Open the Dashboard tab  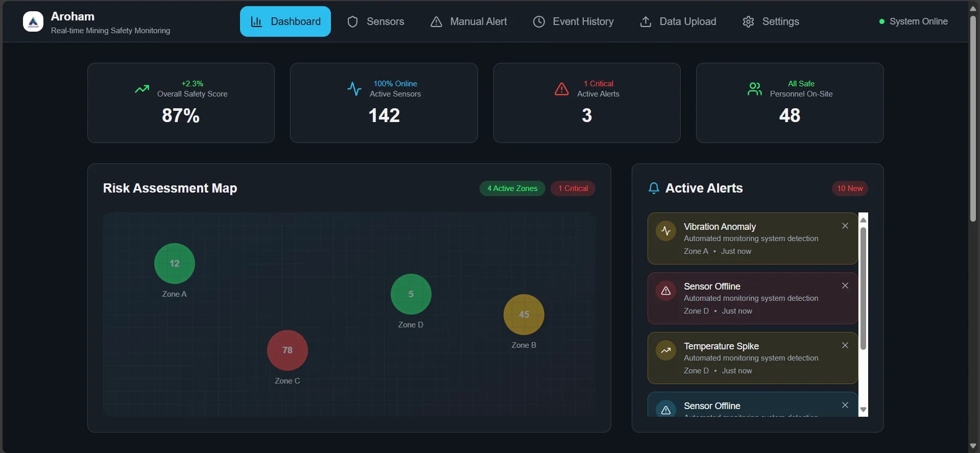click(x=285, y=21)
